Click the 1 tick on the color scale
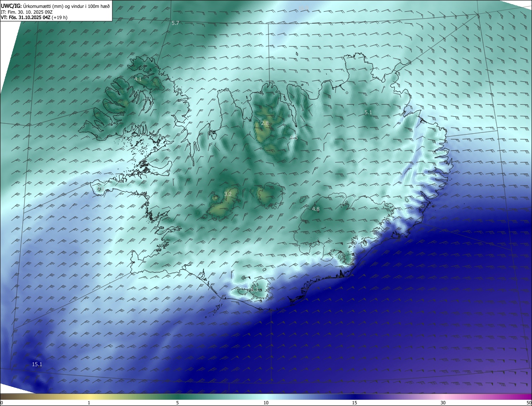The height and width of the screenshot is (406, 532). click(x=89, y=403)
